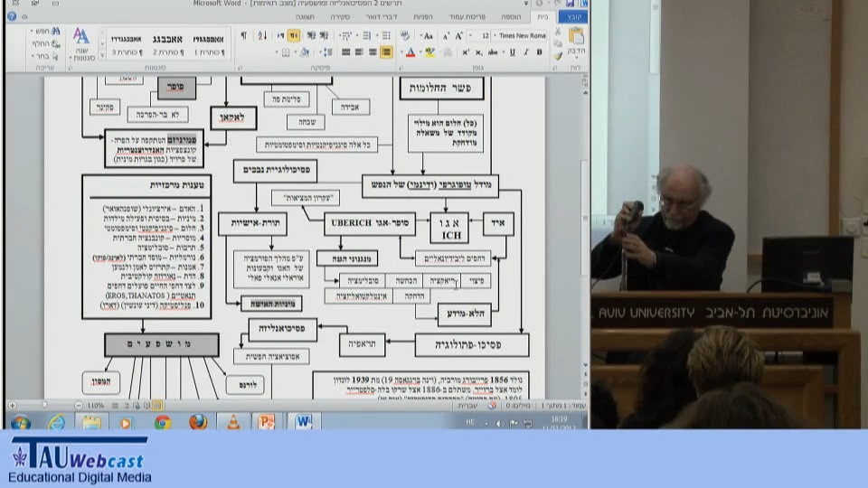Open VLC media player from the taskbar

coord(232,422)
